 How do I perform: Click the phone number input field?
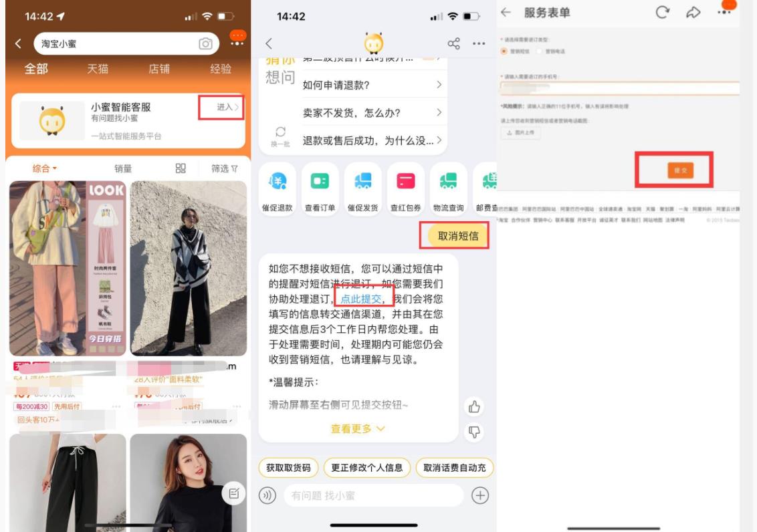[619, 88]
